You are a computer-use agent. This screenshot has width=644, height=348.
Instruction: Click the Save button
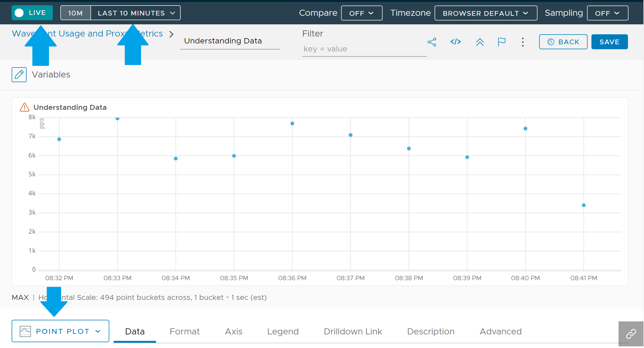tap(609, 42)
